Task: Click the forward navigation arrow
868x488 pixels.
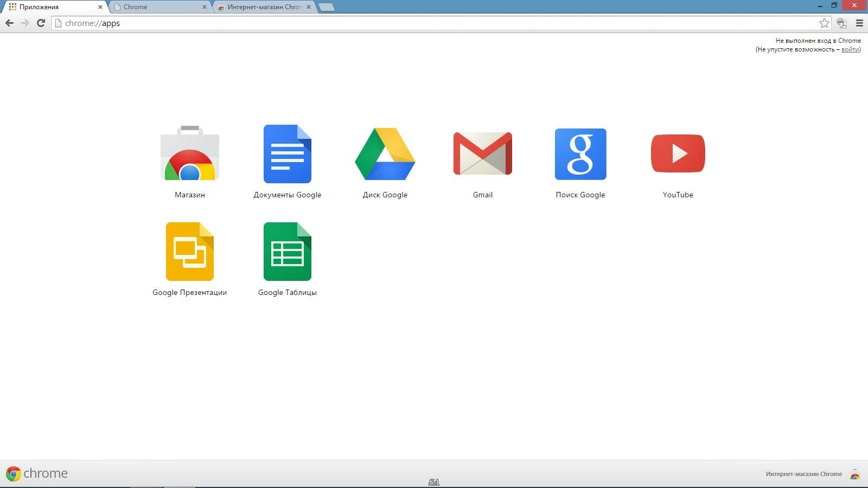Action: click(x=25, y=23)
